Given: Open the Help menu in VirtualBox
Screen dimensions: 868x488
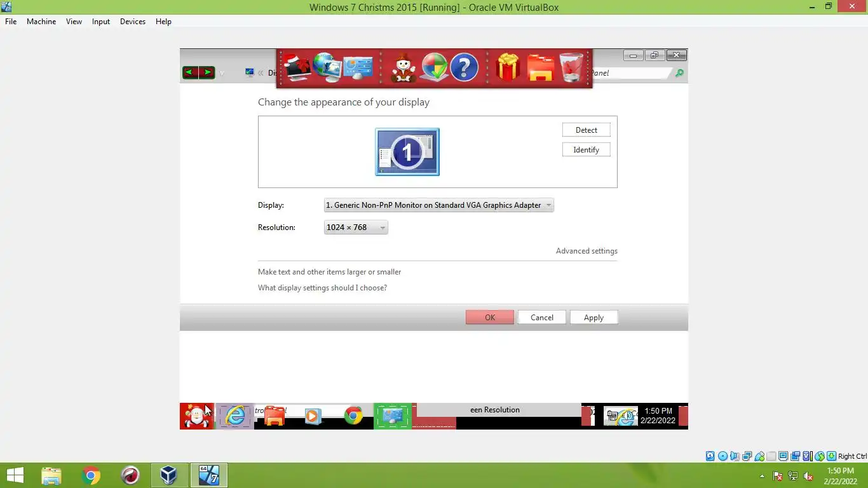Looking at the screenshot, I should coord(163,22).
